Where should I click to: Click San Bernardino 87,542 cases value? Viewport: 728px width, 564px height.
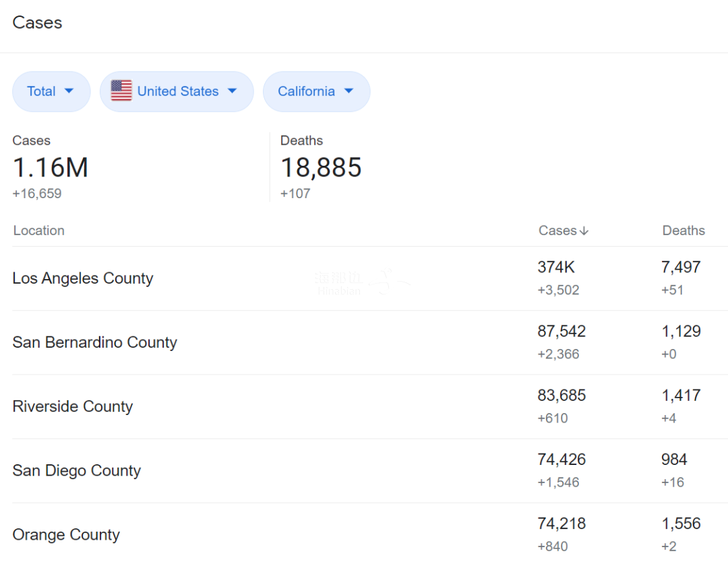[x=562, y=332]
